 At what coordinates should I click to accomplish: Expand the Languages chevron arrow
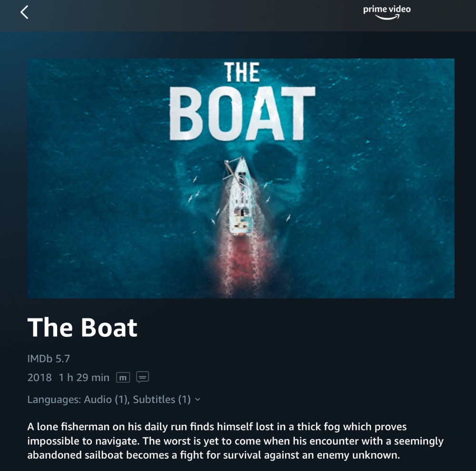click(198, 399)
